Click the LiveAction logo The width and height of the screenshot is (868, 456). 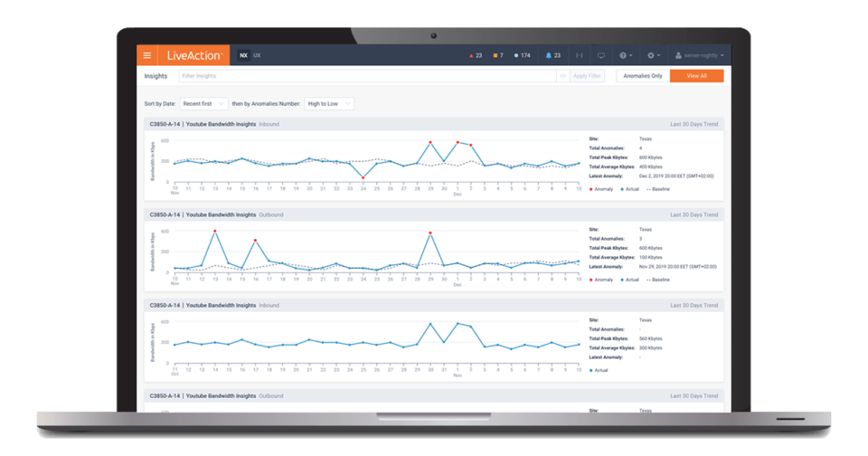193,55
